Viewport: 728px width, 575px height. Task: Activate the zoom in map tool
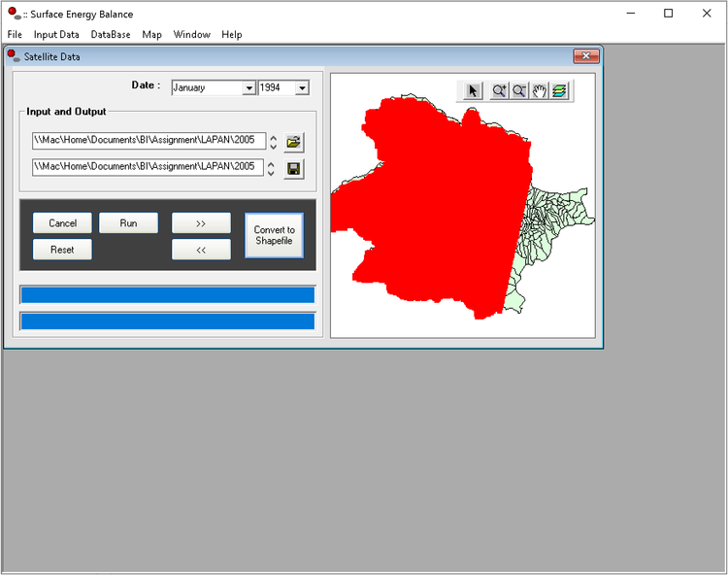[498, 90]
